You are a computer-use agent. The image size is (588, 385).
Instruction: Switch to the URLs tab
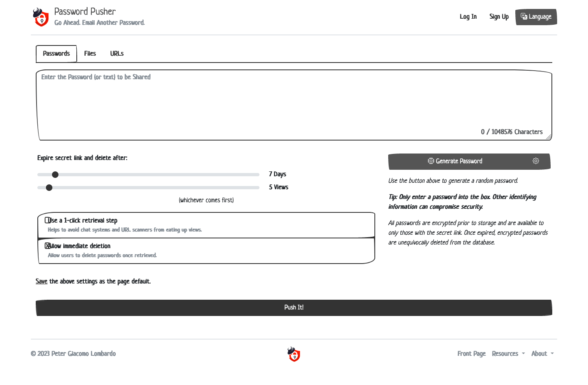click(117, 54)
